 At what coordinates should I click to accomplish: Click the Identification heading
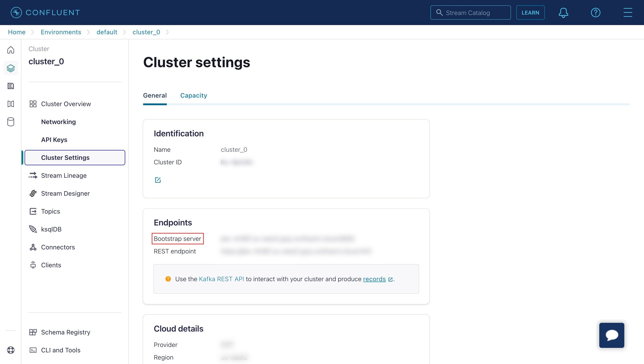pos(178,133)
